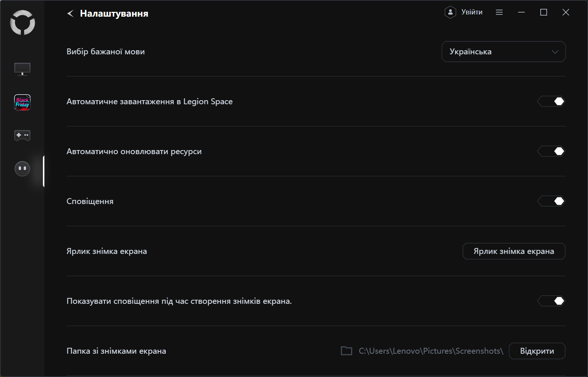Disable the automatic resource update toggle
This screenshot has width=588, height=377.
pyautogui.click(x=551, y=151)
